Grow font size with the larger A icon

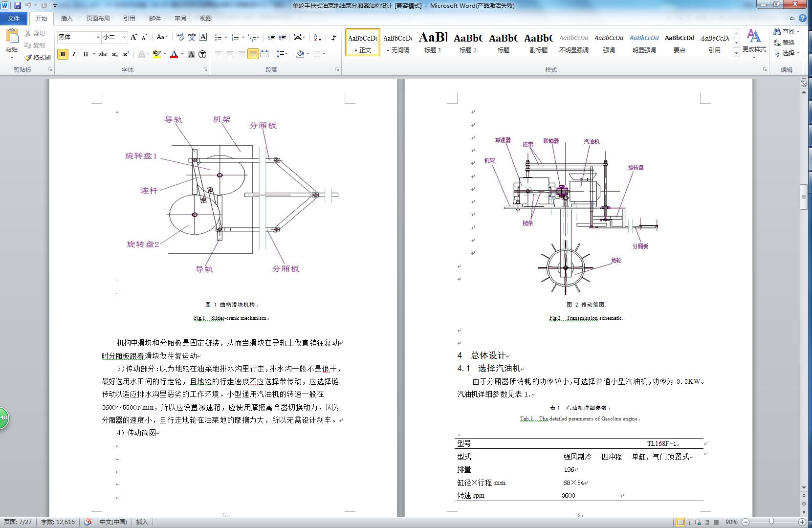[x=133, y=37]
